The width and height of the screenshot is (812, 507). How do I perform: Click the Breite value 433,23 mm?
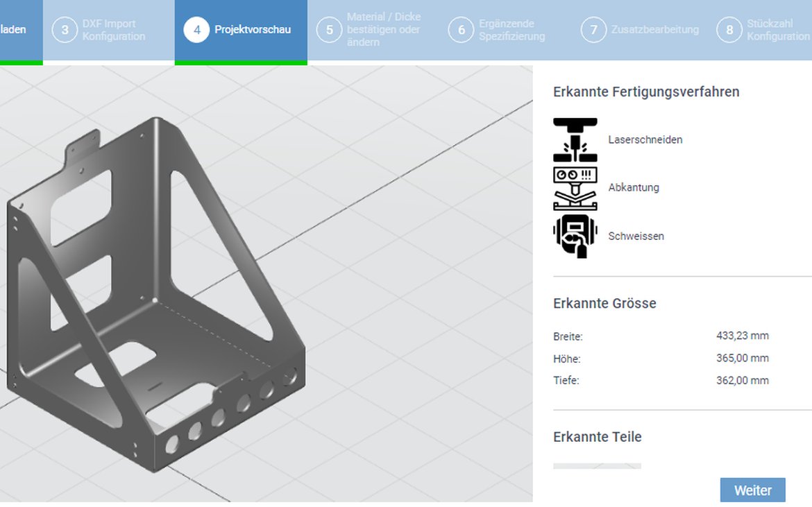coord(743,336)
